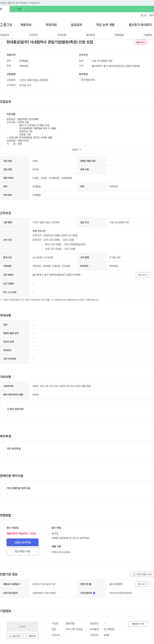The image size is (154, 644).
Task: Click the company LOGO placeholder image
Action: pos(22,626)
